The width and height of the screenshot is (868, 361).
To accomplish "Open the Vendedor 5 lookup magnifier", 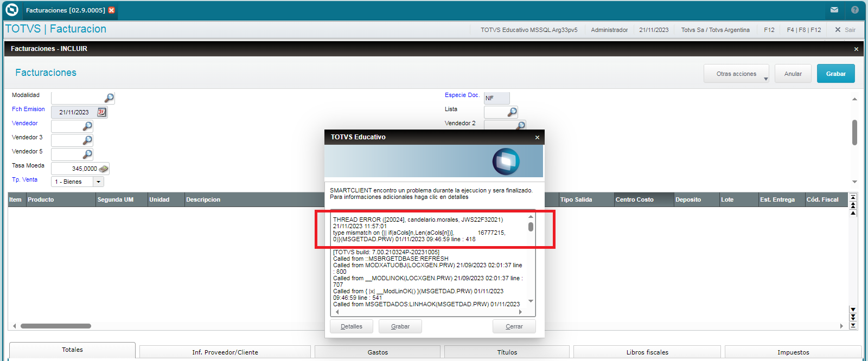I will 87,154.
